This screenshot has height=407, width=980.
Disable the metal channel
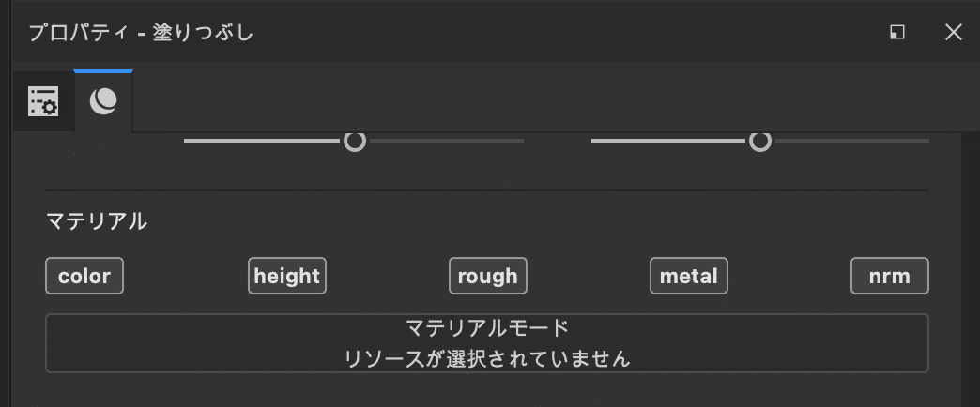(689, 276)
